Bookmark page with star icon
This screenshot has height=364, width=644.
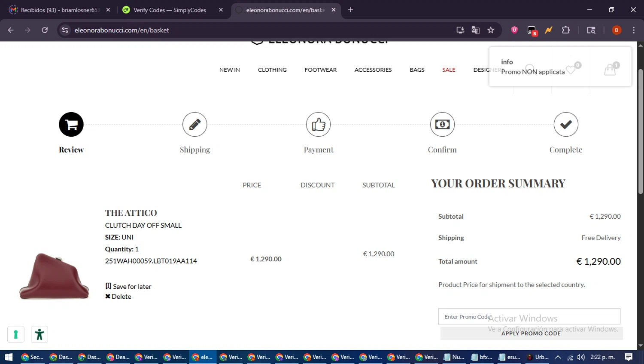[491, 30]
